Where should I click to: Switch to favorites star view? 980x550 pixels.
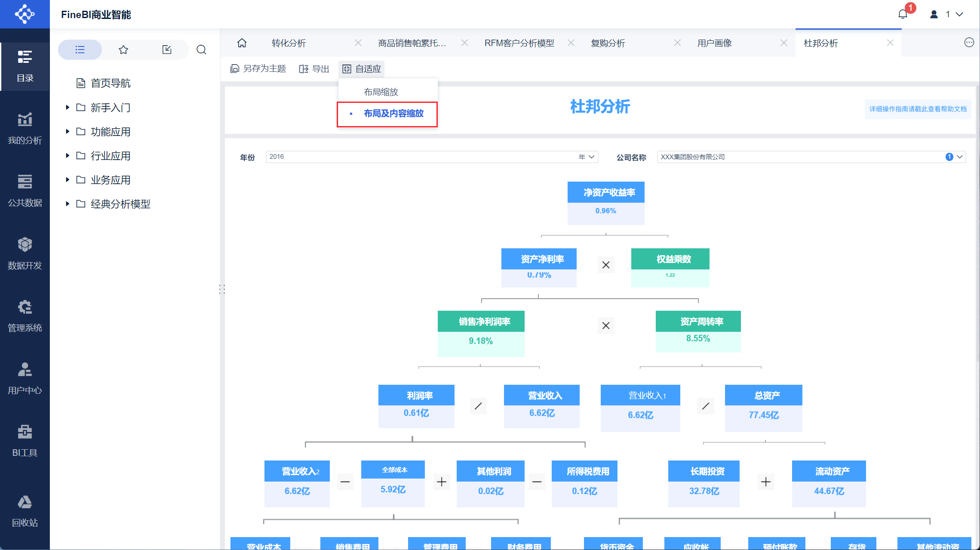pos(123,49)
